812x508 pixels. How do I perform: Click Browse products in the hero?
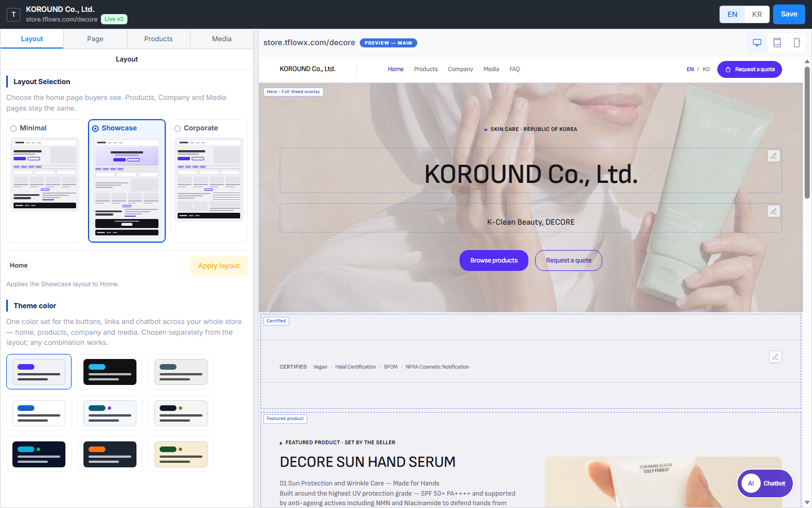pos(494,260)
